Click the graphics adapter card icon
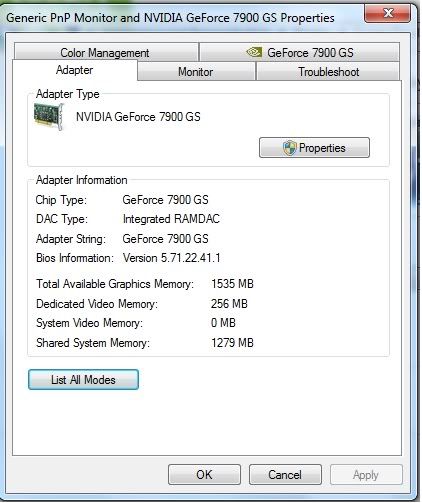 (x=49, y=116)
